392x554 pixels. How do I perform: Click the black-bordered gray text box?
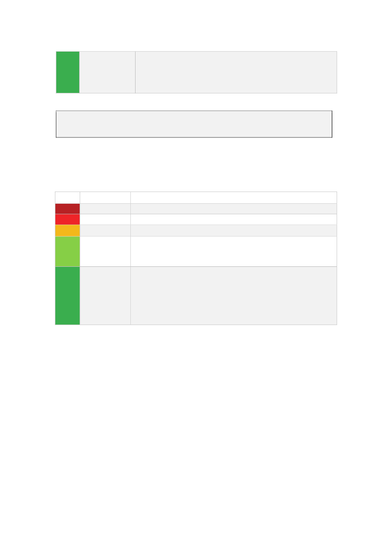coord(194,124)
